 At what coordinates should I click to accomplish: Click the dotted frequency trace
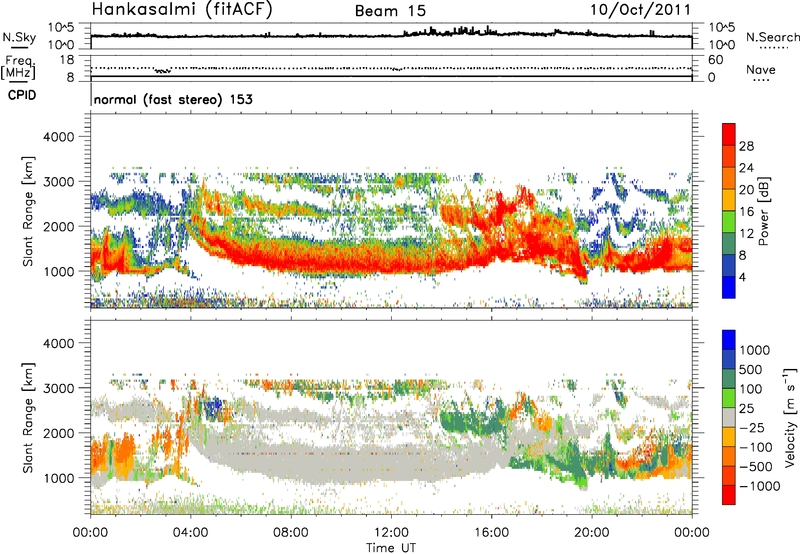click(391, 68)
